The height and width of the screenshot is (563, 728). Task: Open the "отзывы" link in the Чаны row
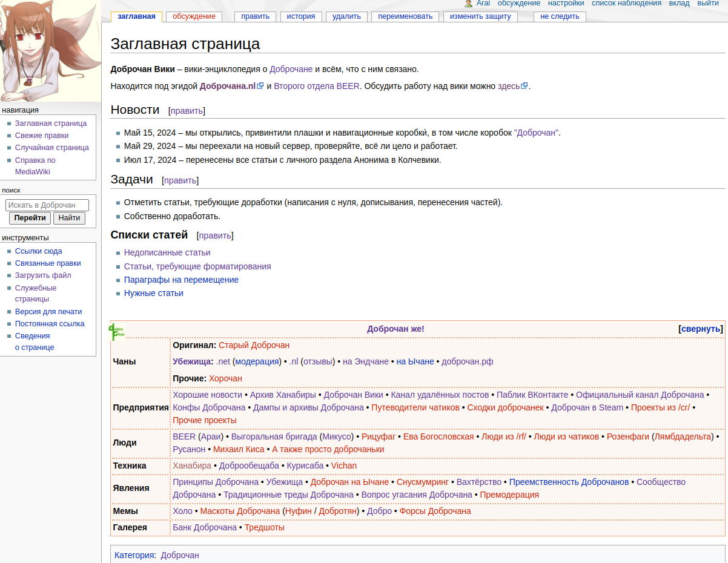coord(318,361)
